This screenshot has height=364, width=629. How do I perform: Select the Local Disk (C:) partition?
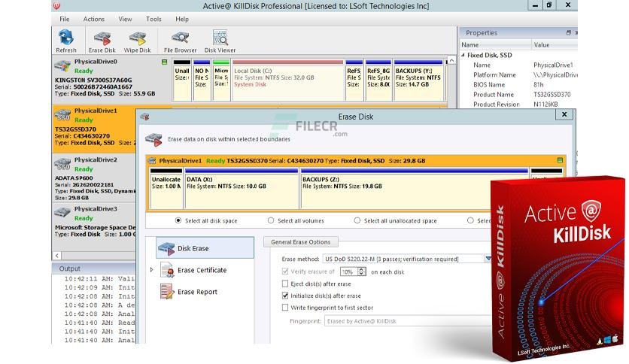pos(288,80)
